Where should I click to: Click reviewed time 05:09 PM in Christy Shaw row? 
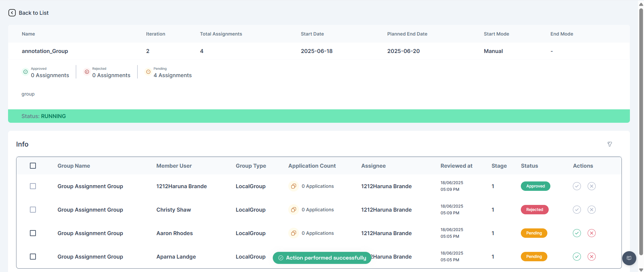point(450,213)
